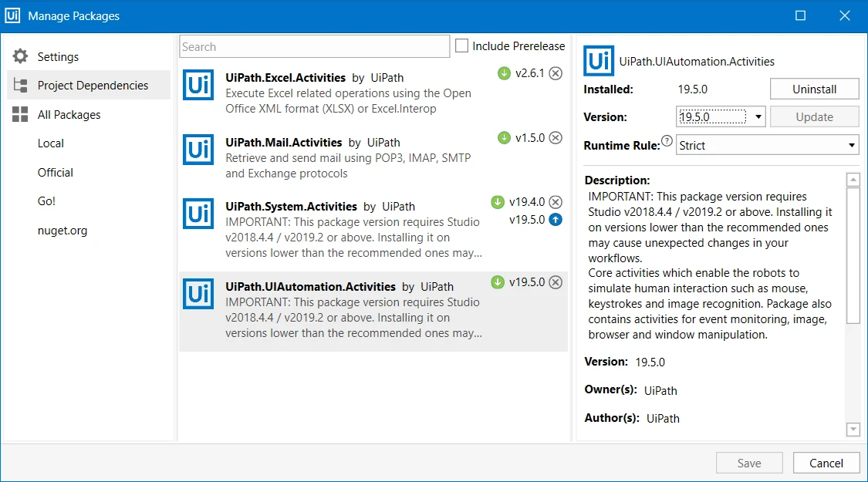Click the description scrollbar down arrow
Screen dimensions: 868x482
coord(853,429)
